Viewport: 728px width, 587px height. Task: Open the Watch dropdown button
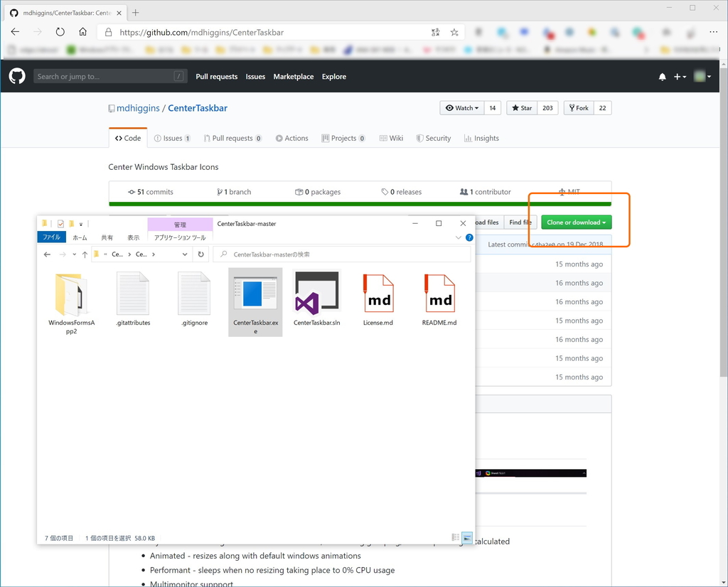(x=462, y=108)
